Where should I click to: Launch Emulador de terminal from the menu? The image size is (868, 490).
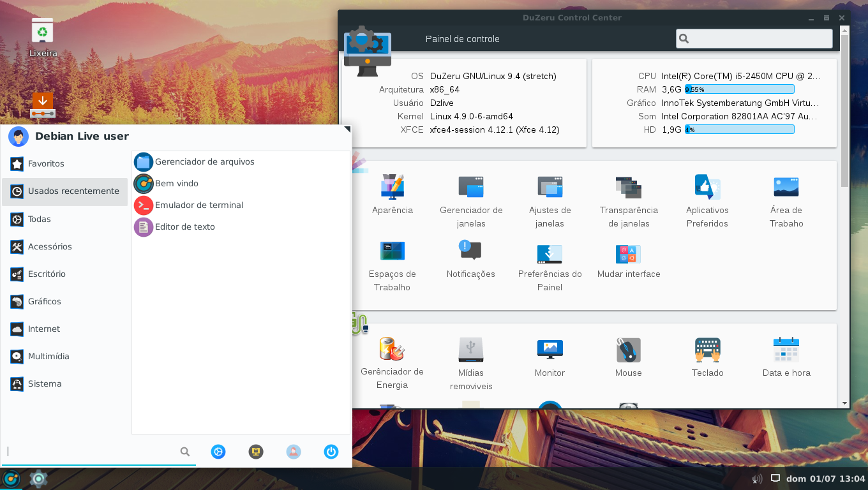coord(241,205)
